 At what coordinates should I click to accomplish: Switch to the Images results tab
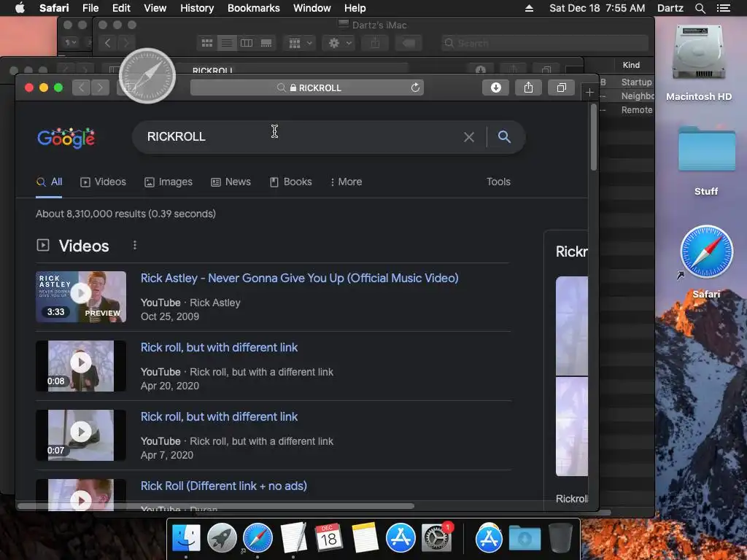pos(169,182)
